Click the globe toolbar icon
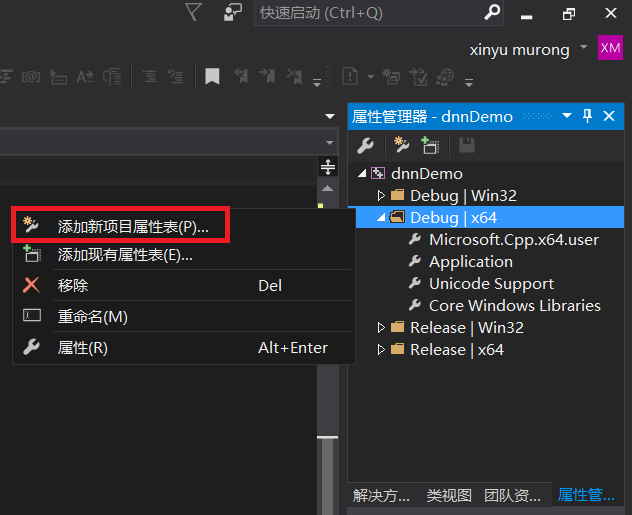The width and height of the screenshot is (632, 515). coord(445,76)
